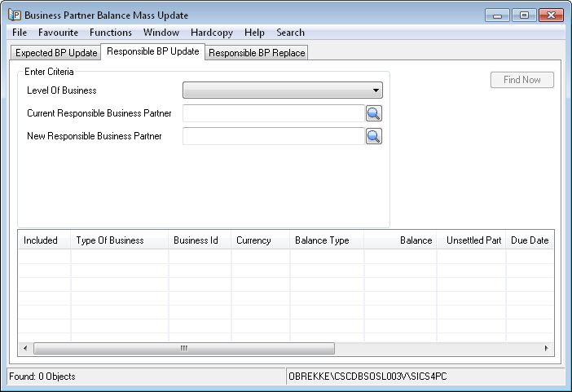Click the horizontal scrollbar right arrow
The width and height of the screenshot is (572, 392).
pyautogui.click(x=546, y=348)
